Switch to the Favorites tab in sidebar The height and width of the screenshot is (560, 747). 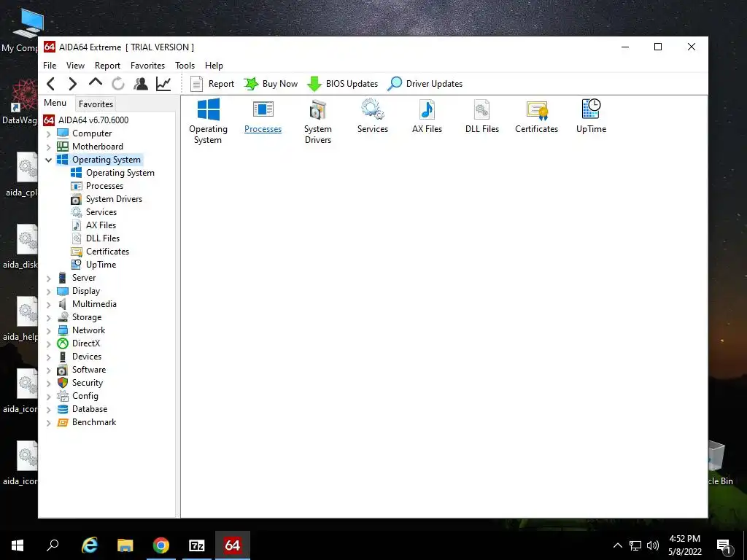96,104
